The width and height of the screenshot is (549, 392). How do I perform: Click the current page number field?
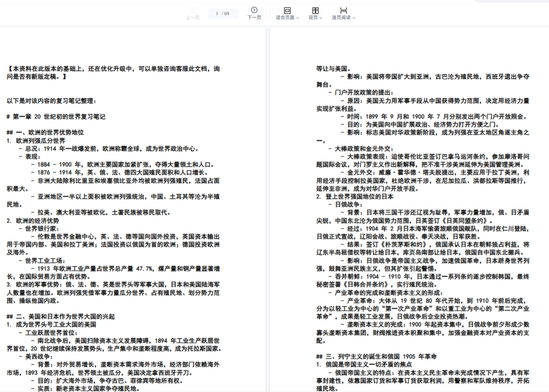[x=217, y=14]
